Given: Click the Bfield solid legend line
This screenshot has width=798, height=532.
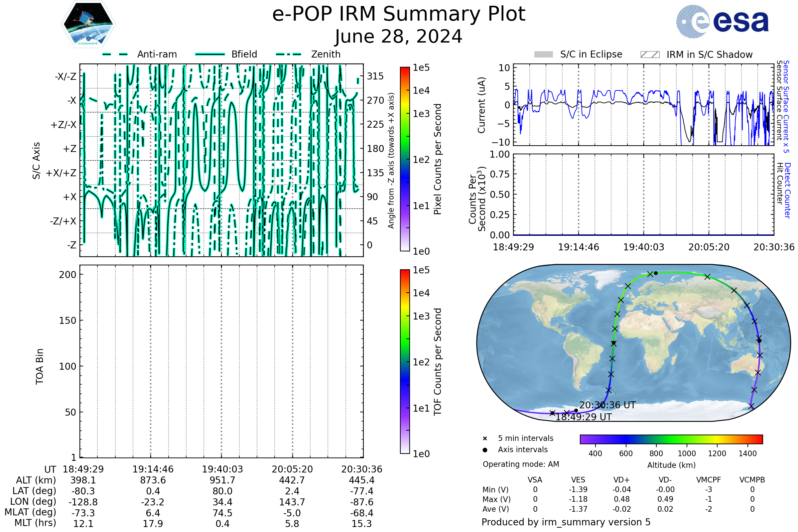Looking at the screenshot, I should click(x=210, y=54).
